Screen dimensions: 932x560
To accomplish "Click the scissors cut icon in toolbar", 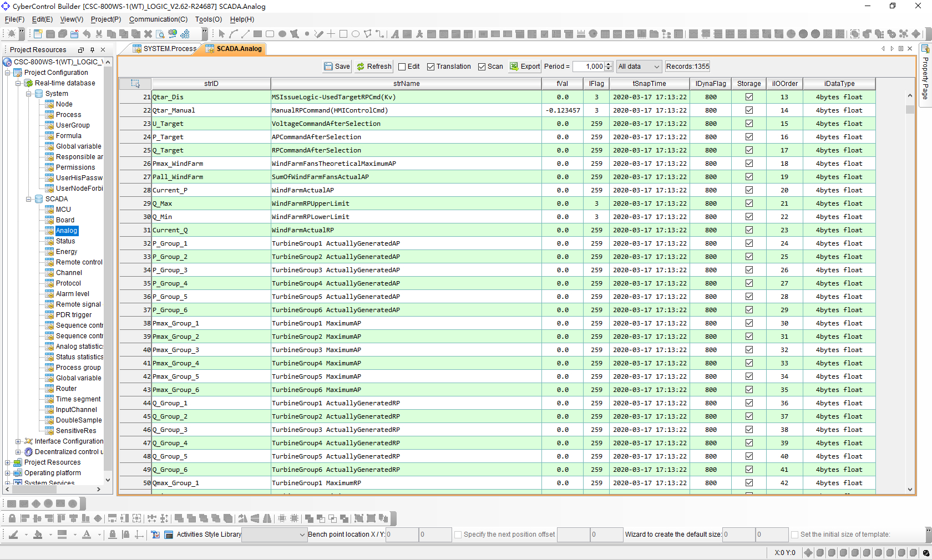I will 99,34.
